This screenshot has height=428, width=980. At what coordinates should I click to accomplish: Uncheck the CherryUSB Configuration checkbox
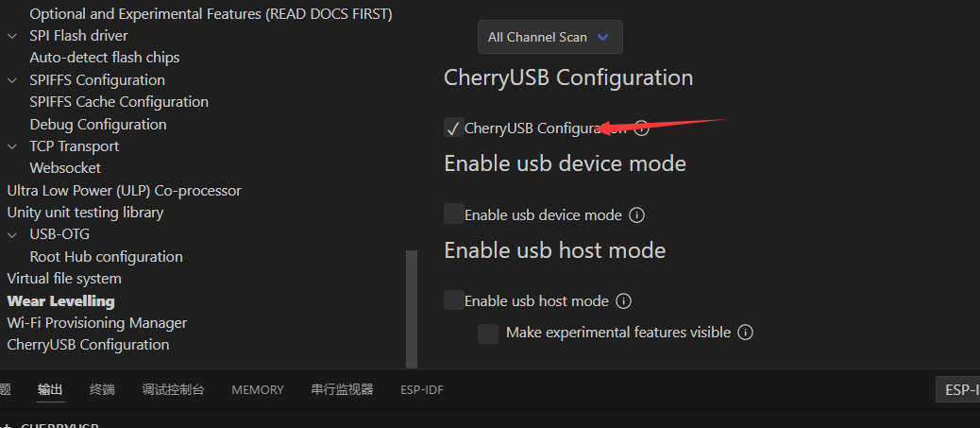(x=454, y=128)
